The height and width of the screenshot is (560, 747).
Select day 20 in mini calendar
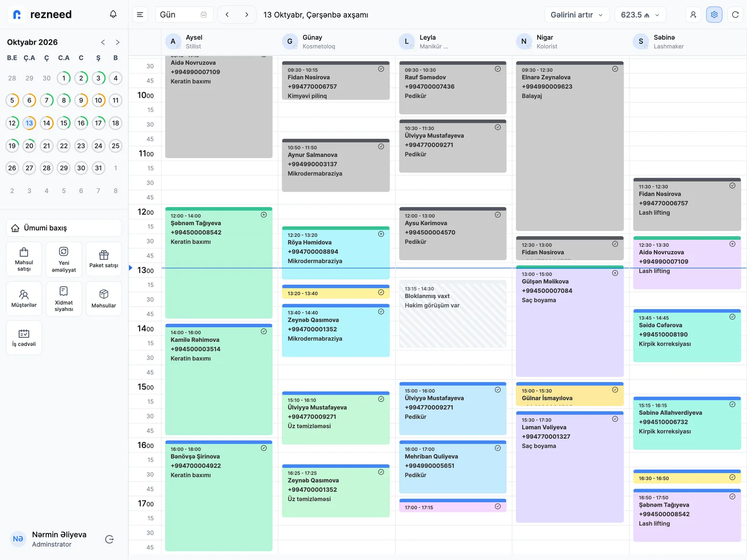[x=29, y=146]
